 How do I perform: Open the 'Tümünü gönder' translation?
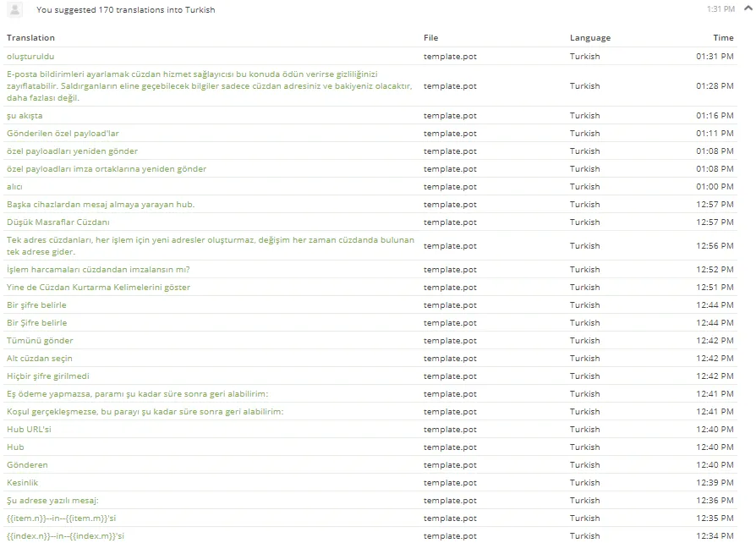40,341
